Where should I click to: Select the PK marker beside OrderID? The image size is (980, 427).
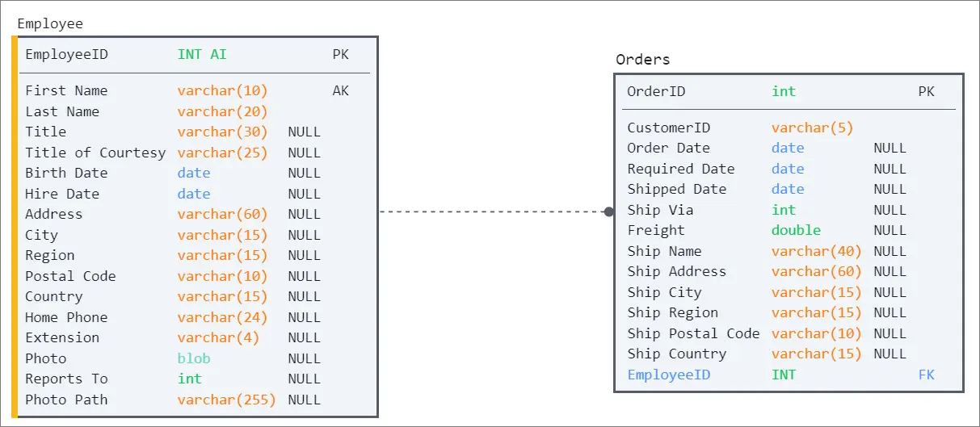point(926,92)
